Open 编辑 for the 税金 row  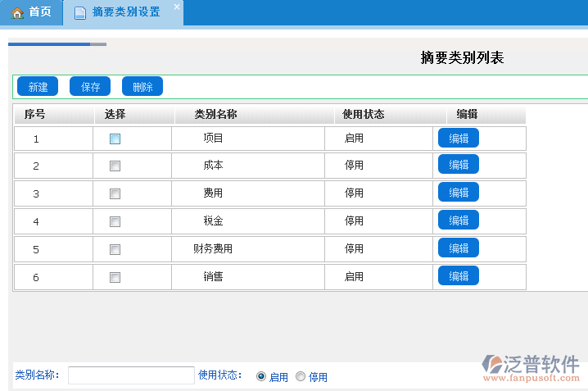[459, 221]
